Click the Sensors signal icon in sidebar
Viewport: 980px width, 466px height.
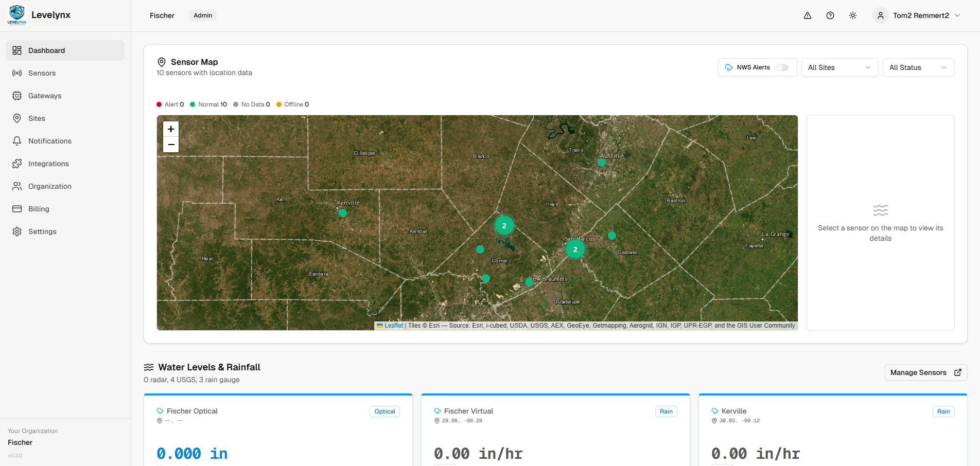[17, 73]
